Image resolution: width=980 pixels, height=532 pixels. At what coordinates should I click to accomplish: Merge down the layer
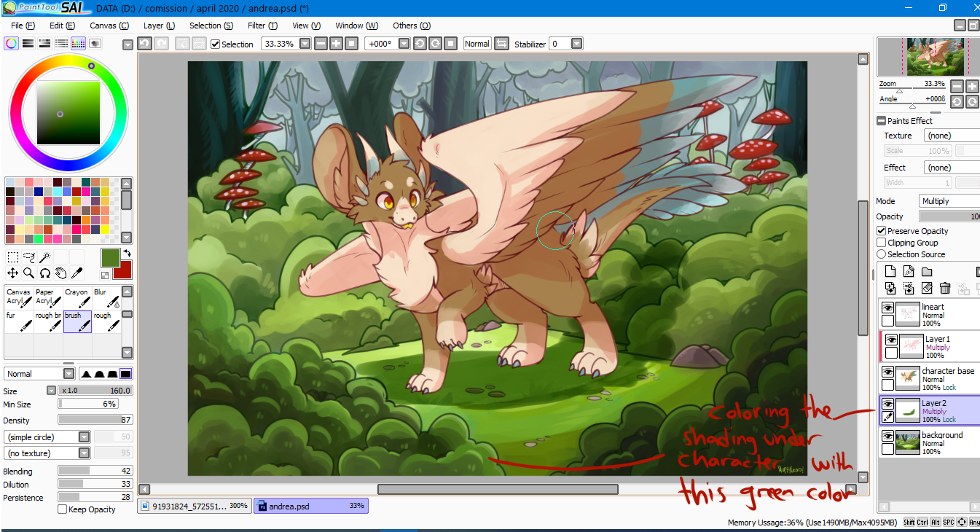click(890, 289)
